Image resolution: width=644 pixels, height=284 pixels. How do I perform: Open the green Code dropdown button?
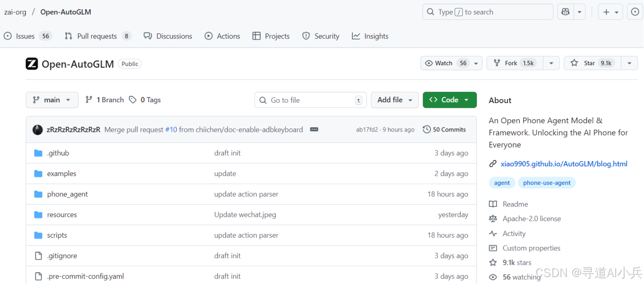[x=450, y=100]
